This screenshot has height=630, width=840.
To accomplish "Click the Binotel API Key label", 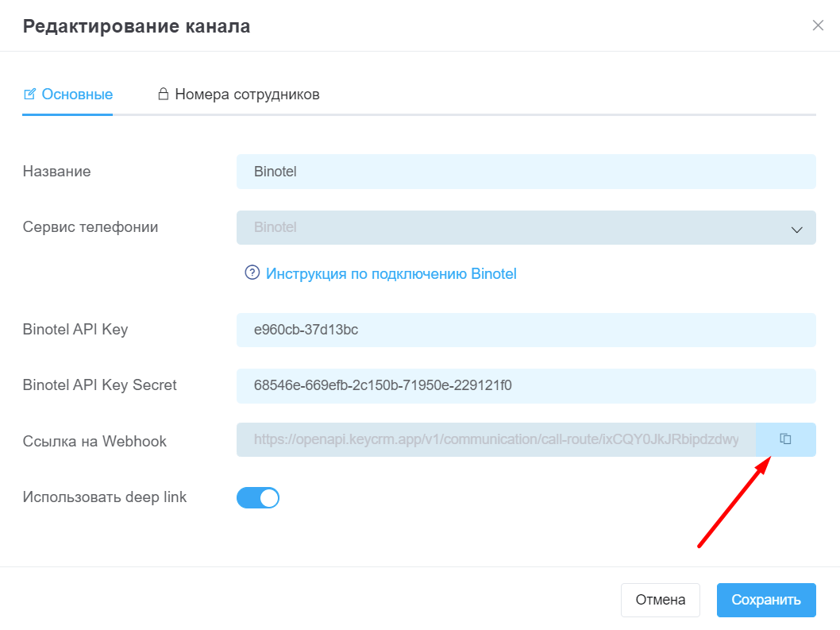I will point(75,330).
